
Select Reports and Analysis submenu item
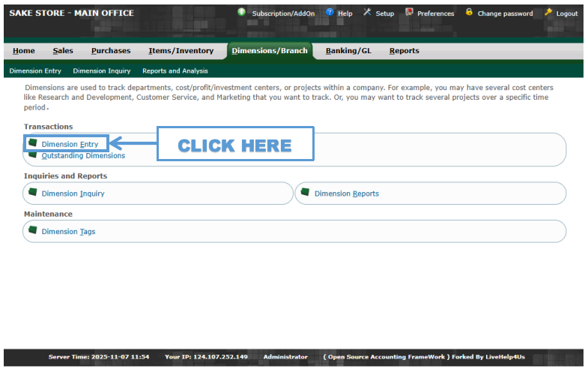point(175,71)
